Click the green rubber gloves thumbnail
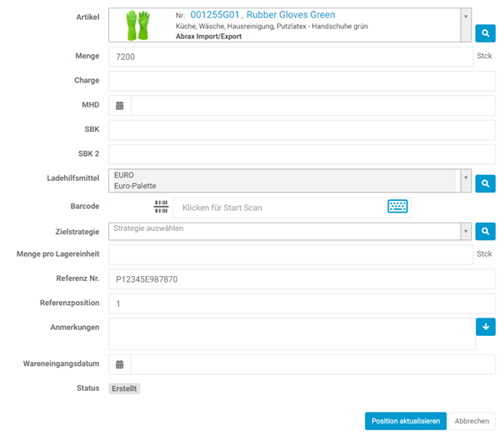 tap(136, 25)
